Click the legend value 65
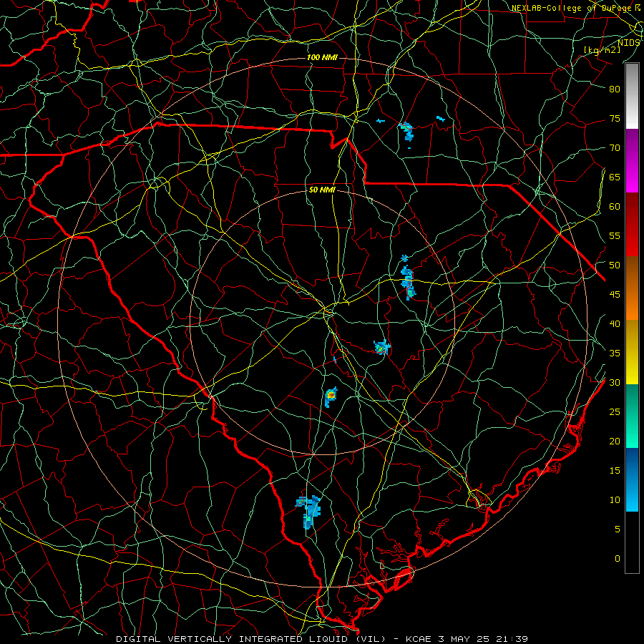Viewport: 644px width, 644px height. (615, 177)
